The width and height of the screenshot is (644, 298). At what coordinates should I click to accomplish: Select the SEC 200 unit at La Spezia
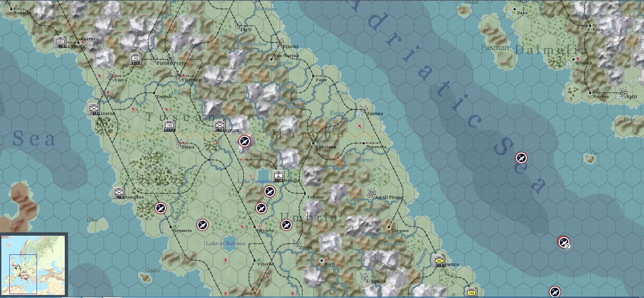(60, 42)
